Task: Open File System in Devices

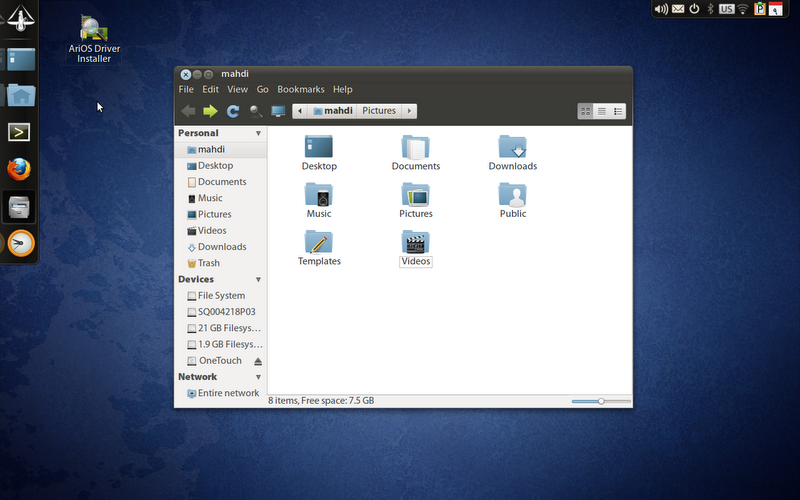Action: pyautogui.click(x=220, y=296)
